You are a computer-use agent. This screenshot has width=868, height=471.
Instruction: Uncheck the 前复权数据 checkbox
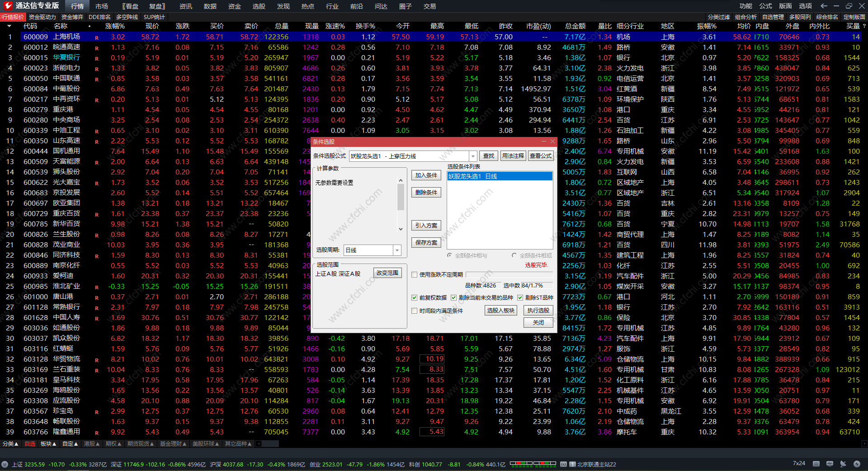pyautogui.click(x=414, y=297)
